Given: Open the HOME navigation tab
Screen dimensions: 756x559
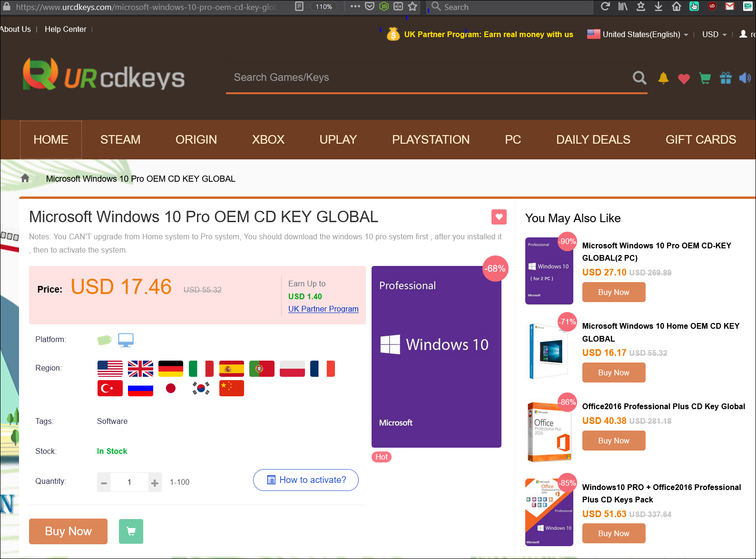Looking at the screenshot, I should coord(51,139).
